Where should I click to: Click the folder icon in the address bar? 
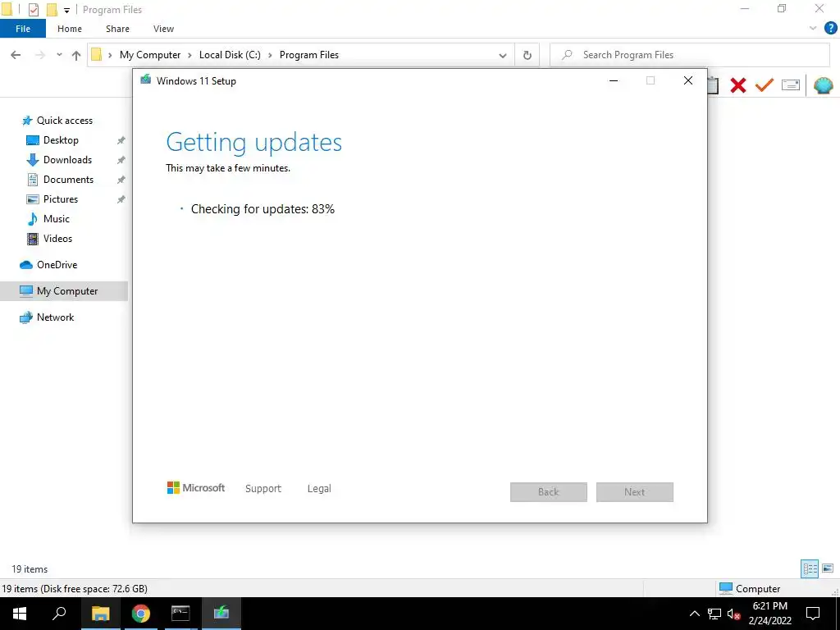click(97, 55)
